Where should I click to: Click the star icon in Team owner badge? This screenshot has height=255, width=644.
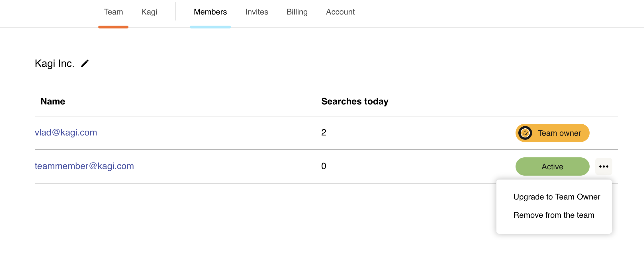point(525,133)
